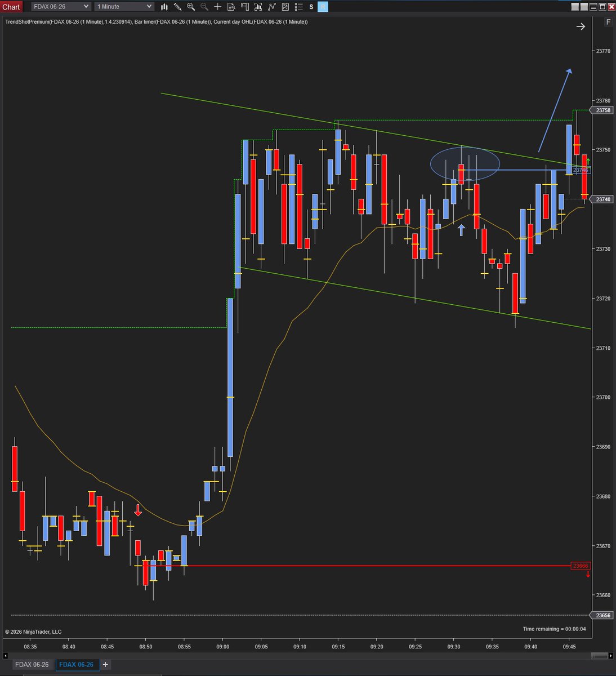The width and height of the screenshot is (616, 676).
Task: Click the 09:00 time axis label
Action: pyautogui.click(x=223, y=647)
